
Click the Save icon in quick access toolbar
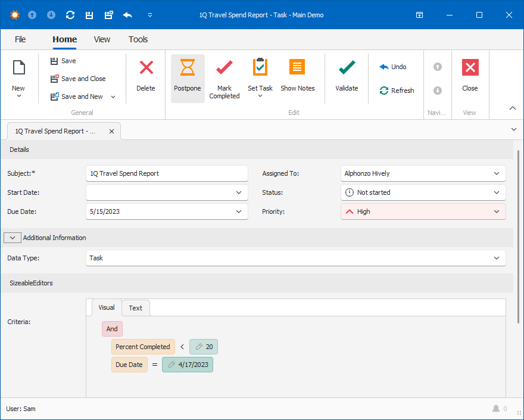pos(89,14)
